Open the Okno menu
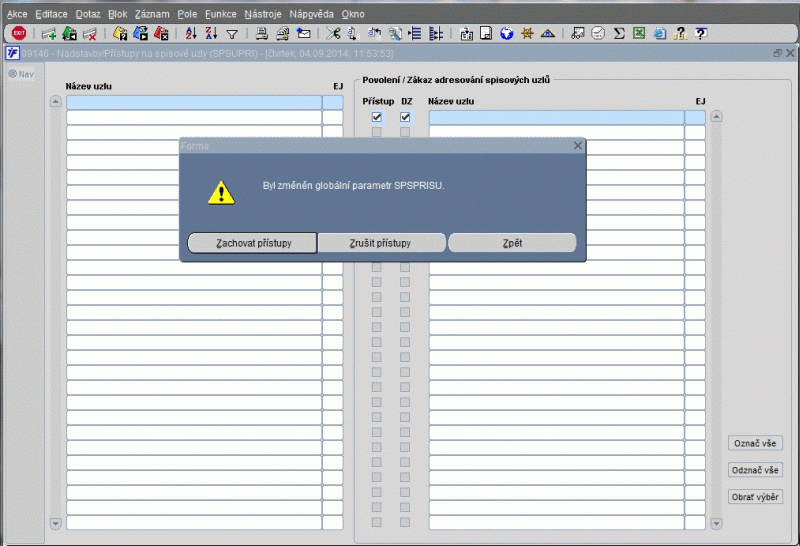The width and height of the screenshot is (800, 546). [353, 14]
